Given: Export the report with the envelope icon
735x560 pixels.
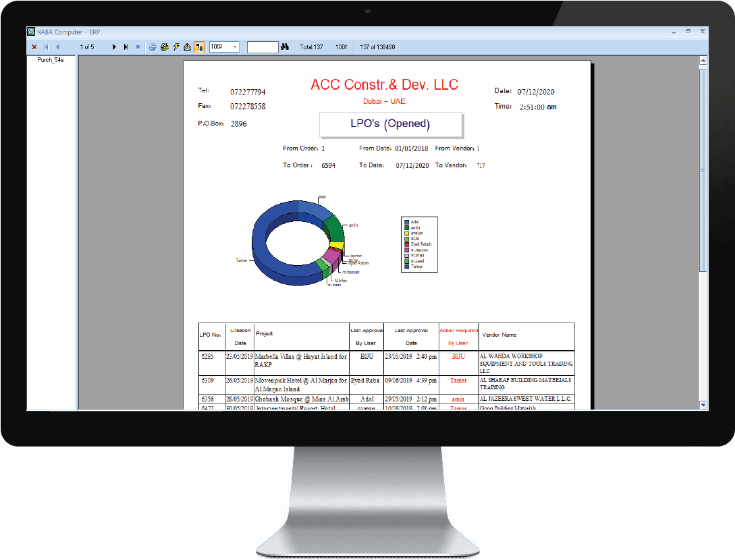Looking at the screenshot, I should point(188,47).
